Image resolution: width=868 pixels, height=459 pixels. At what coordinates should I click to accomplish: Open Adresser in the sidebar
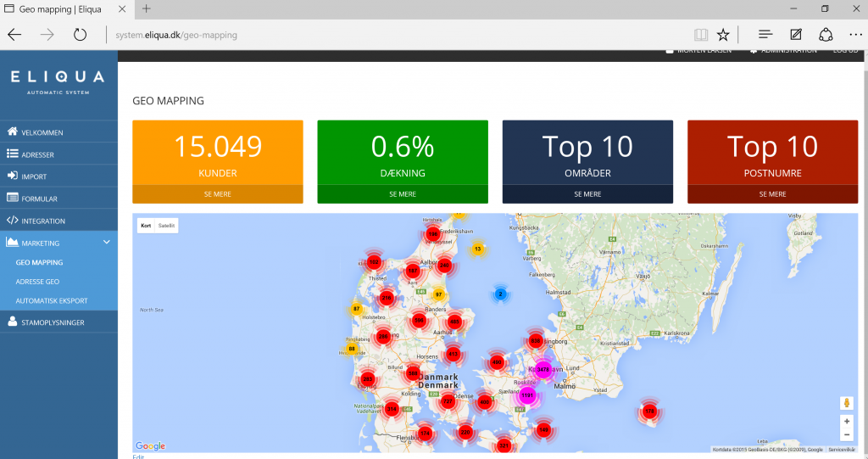tap(58, 154)
